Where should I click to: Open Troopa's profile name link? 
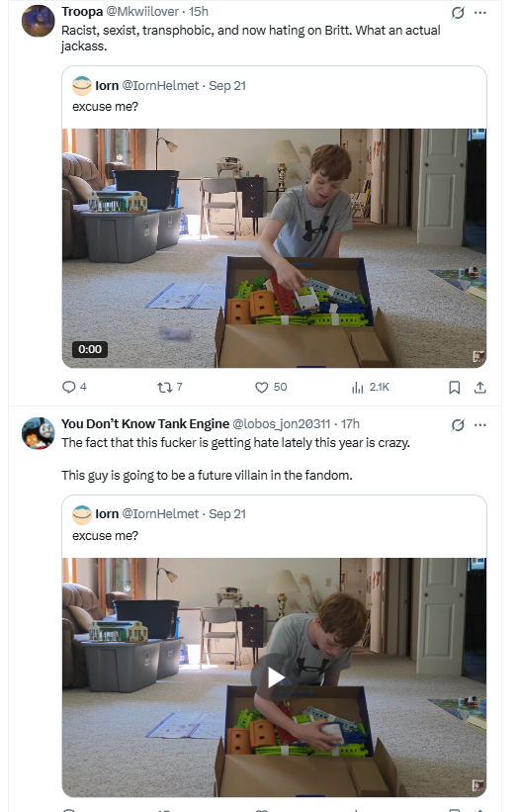(82, 12)
